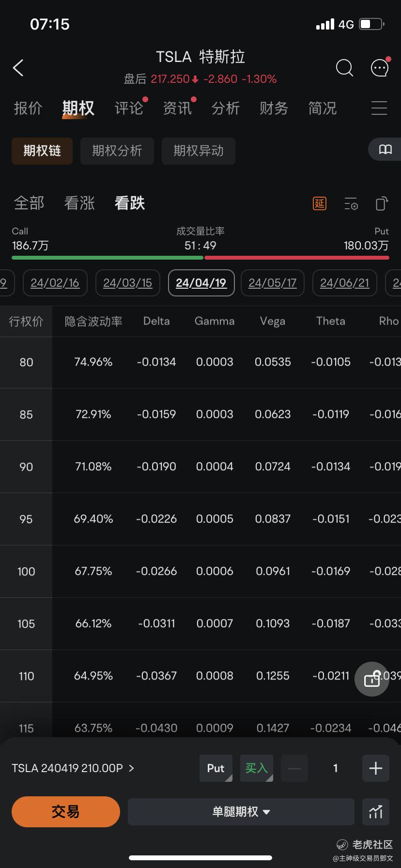Expand the 单腿期权 strategy dropdown

coord(241,812)
